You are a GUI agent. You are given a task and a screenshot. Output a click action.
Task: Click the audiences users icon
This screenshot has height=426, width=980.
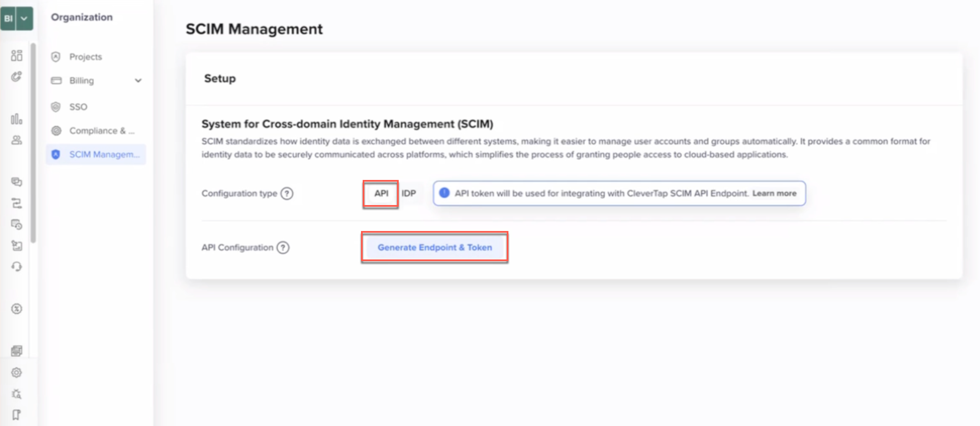(17, 140)
